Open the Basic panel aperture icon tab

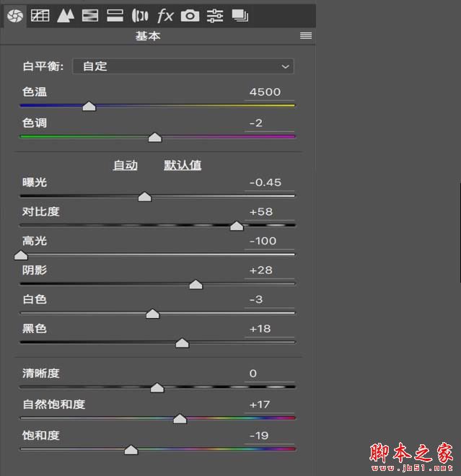pos(15,16)
